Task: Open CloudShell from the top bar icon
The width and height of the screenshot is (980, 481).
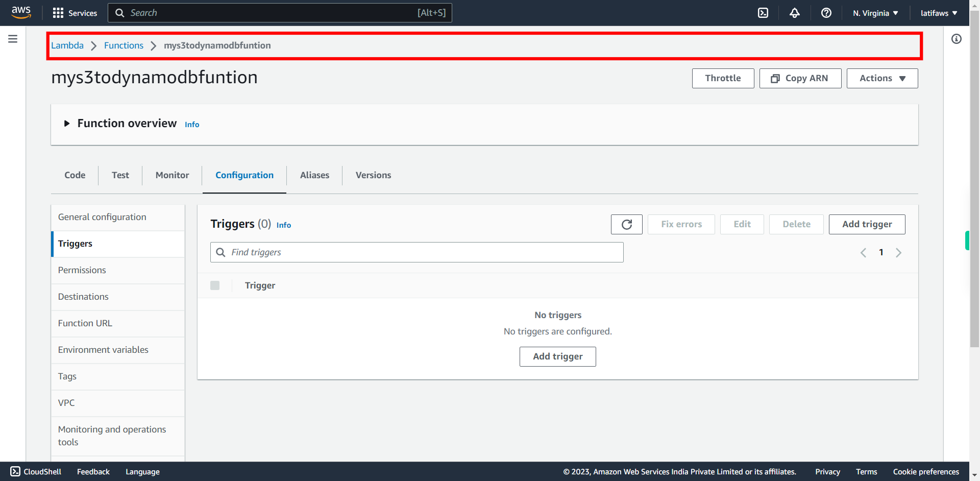Action: coord(763,13)
